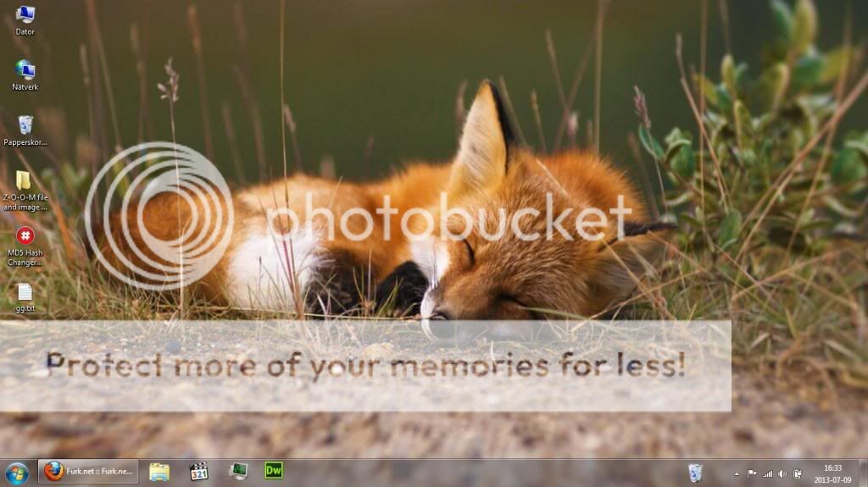
Task: Launch Media Player Classic from taskbar
Action: [198, 472]
